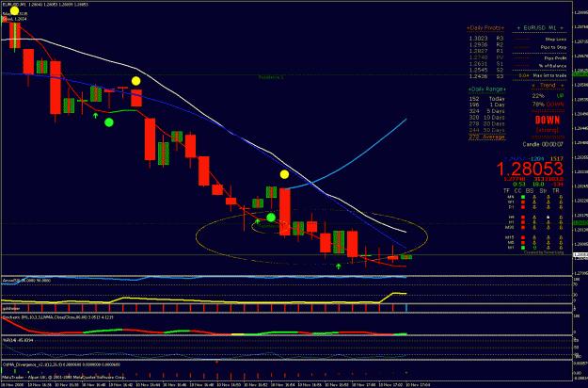Click the TR down arrow in the M1 row

pos(561,248)
